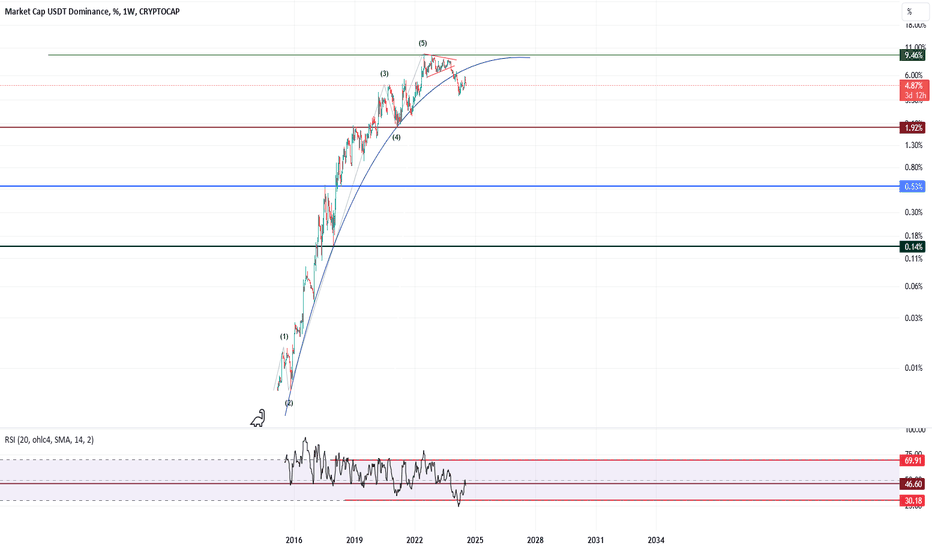Screen dimensions: 932x550
Task: Click the 1.30% price axis tick
Action: click(914, 146)
